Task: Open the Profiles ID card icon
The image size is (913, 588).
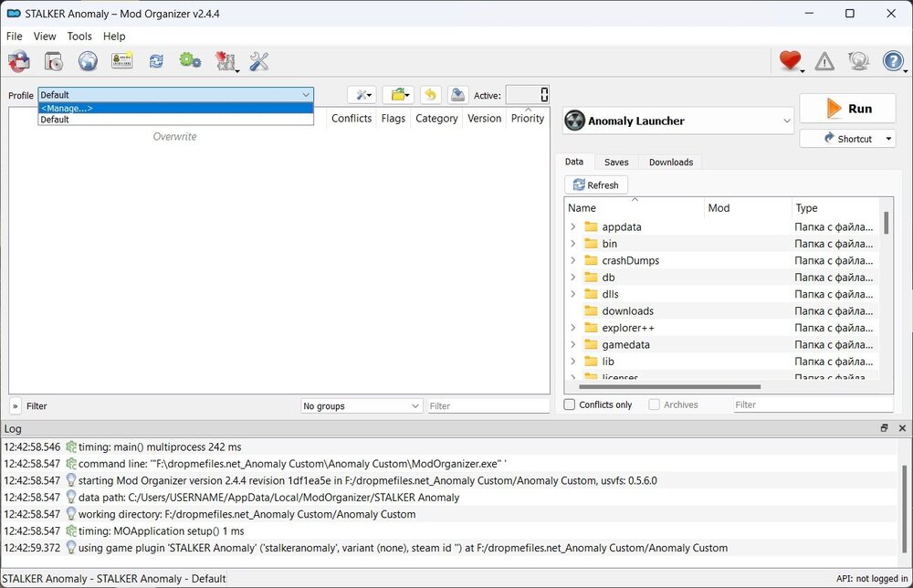Action: click(x=122, y=61)
